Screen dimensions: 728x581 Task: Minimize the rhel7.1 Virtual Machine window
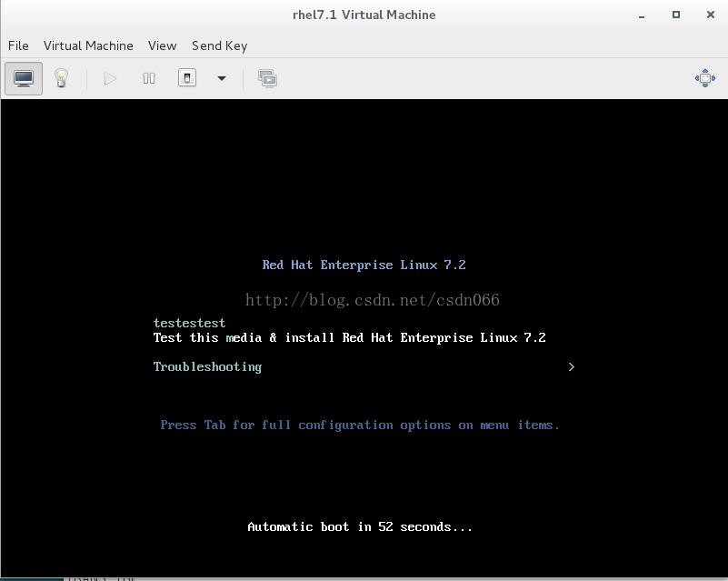tap(642, 15)
